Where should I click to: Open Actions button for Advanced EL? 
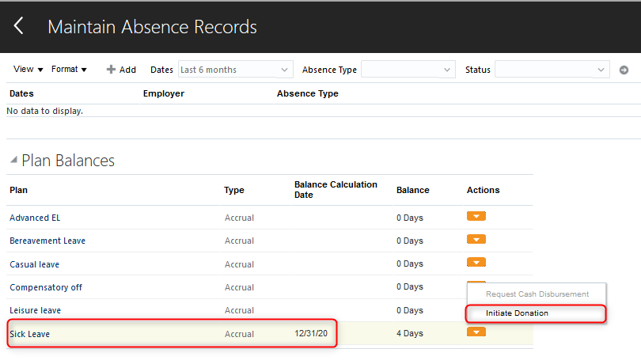pos(476,217)
